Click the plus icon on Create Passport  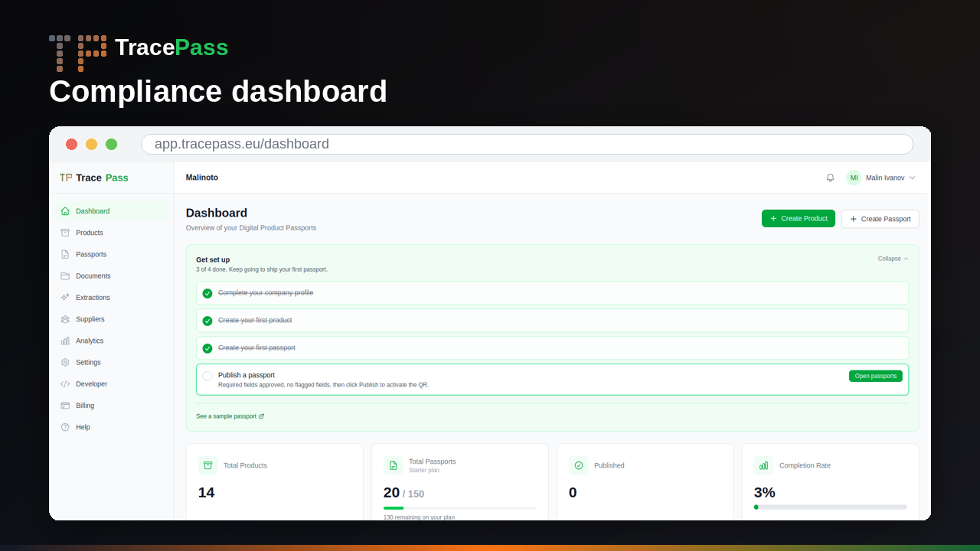(853, 219)
